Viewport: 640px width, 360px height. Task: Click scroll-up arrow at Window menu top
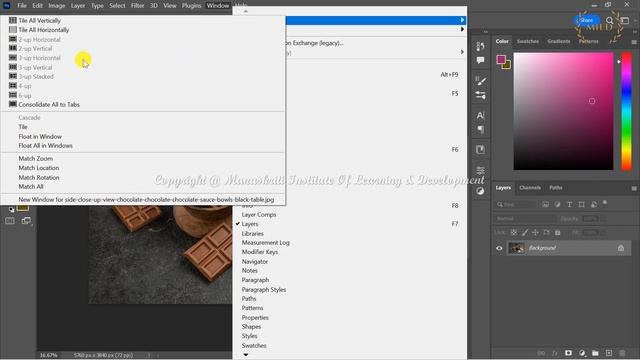246,11
